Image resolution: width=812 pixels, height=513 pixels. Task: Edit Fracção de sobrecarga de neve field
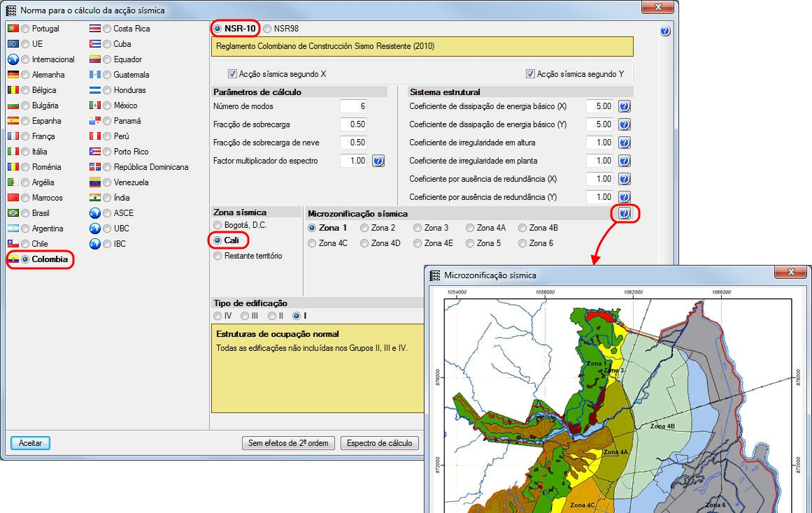click(x=354, y=143)
